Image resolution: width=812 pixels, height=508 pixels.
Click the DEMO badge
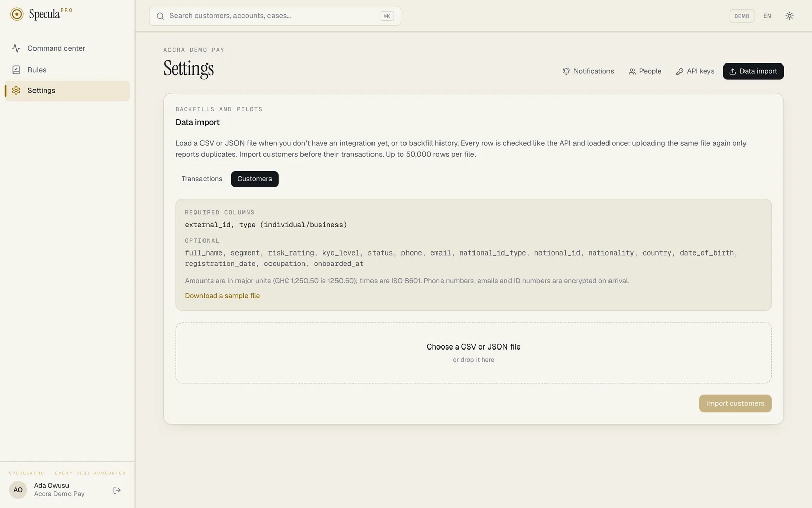(x=741, y=16)
